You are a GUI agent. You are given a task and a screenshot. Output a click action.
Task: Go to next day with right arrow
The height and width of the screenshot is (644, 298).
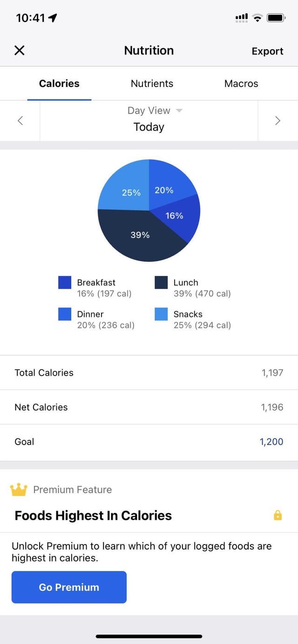(278, 121)
